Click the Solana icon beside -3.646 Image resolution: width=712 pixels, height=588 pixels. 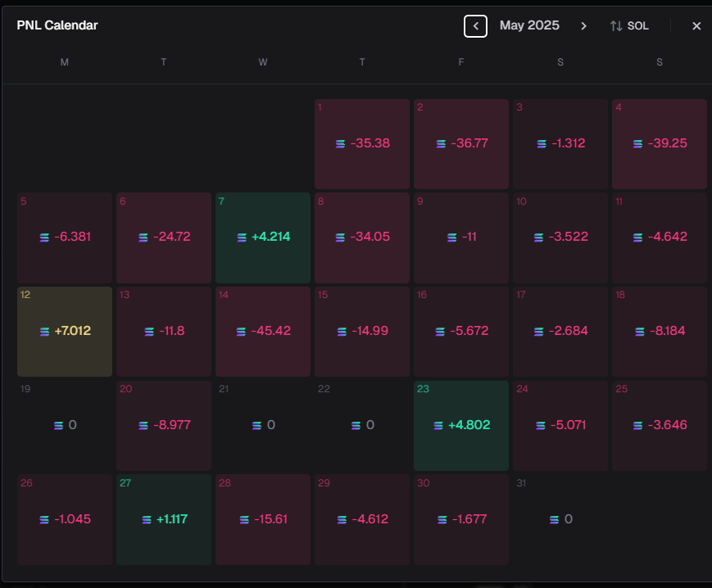637,426
